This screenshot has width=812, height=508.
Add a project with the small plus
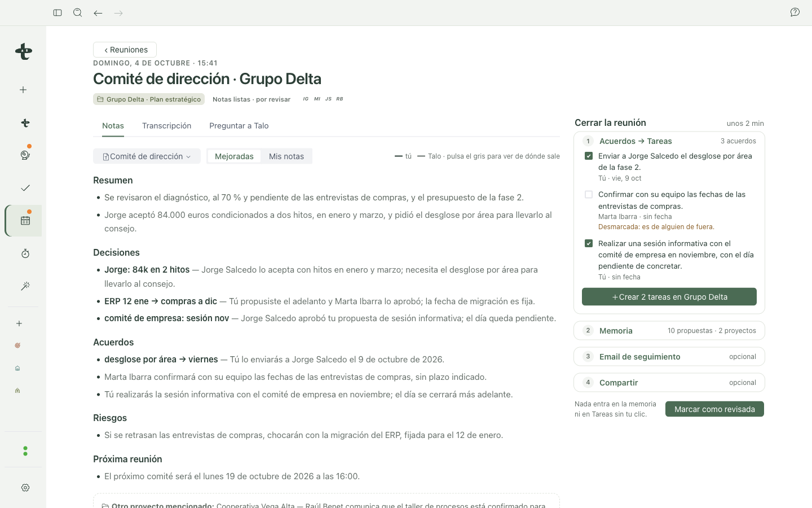[19, 323]
